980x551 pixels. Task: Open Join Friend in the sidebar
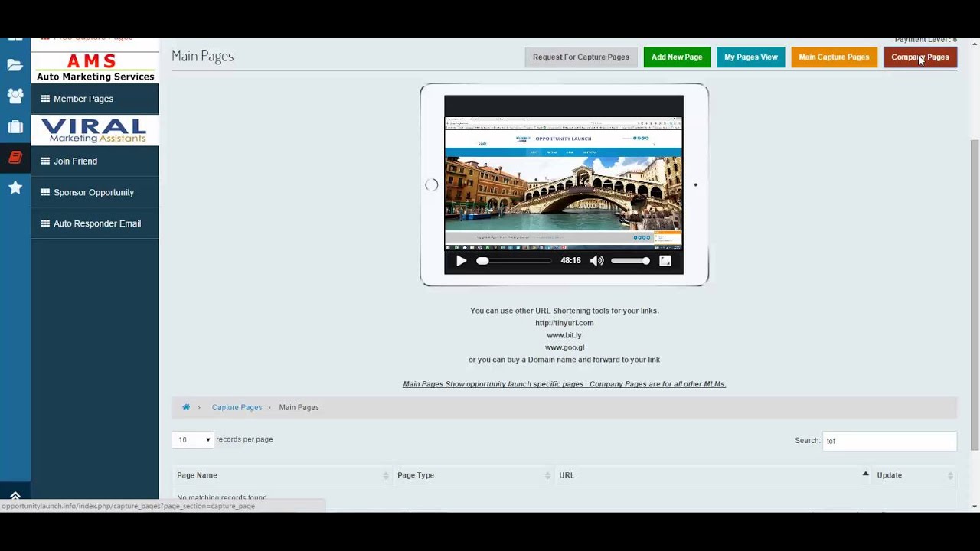(x=95, y=161)
